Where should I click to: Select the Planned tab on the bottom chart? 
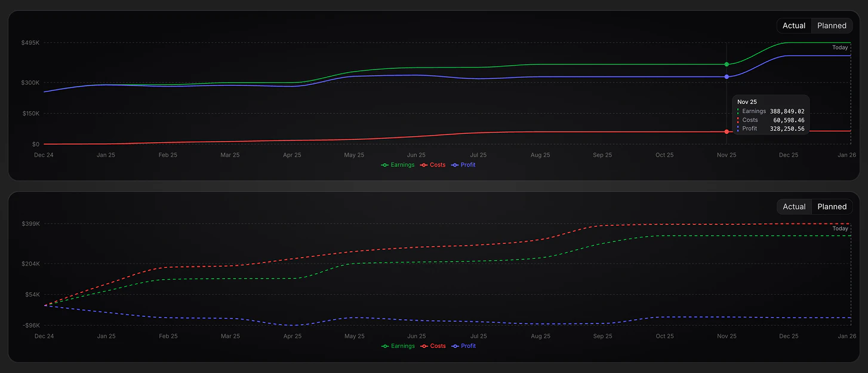click(832, 206)
